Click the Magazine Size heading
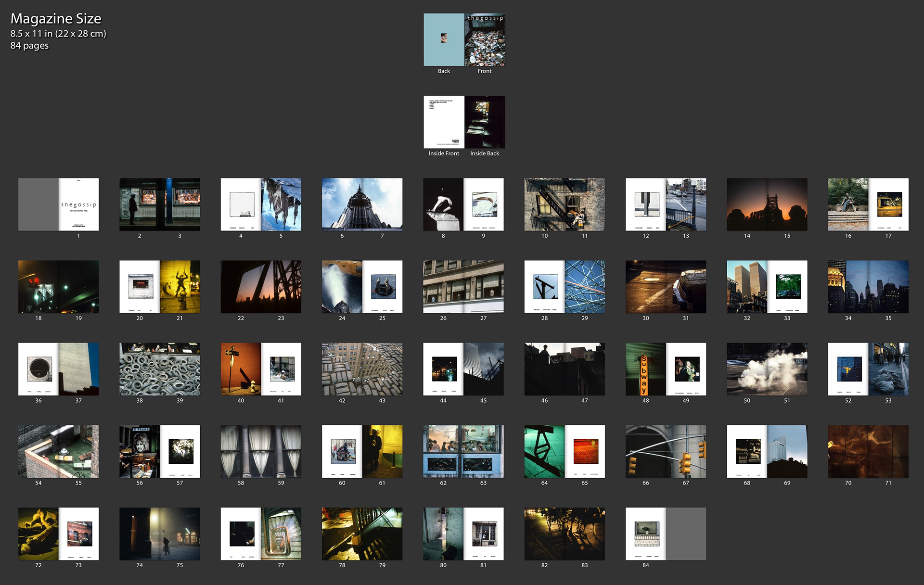The height and width of the screenshot is (585, 924). point(56,19)
